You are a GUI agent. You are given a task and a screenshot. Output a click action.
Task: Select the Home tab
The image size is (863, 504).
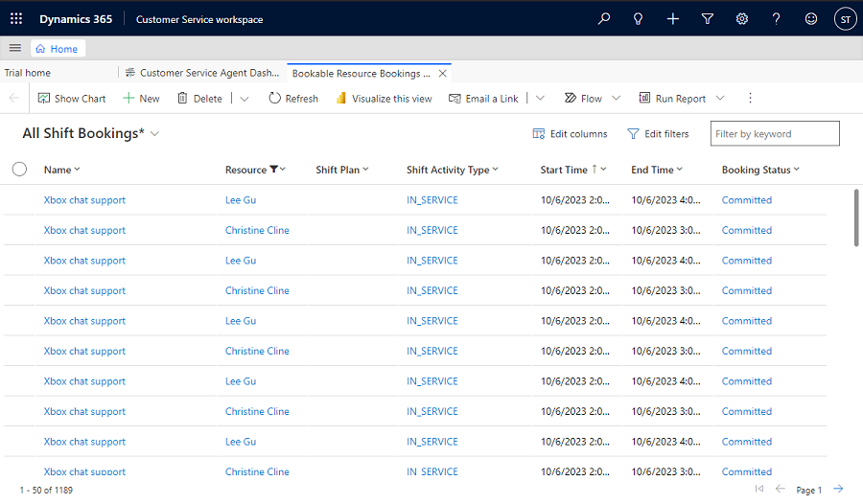click(58, 49)
